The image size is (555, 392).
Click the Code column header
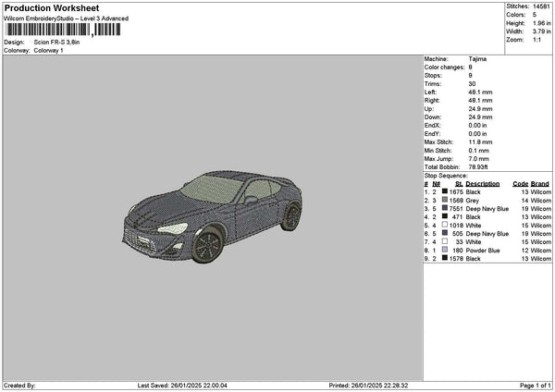520,183
